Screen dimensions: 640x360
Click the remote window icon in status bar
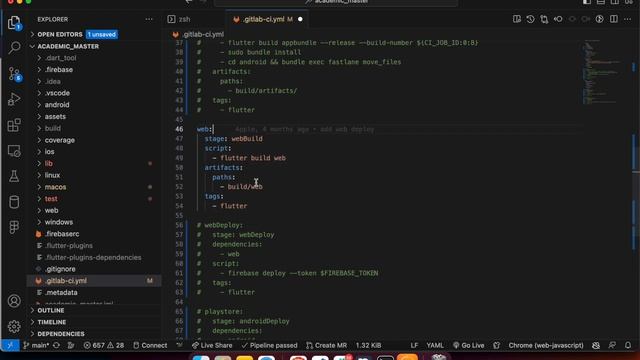10,345
